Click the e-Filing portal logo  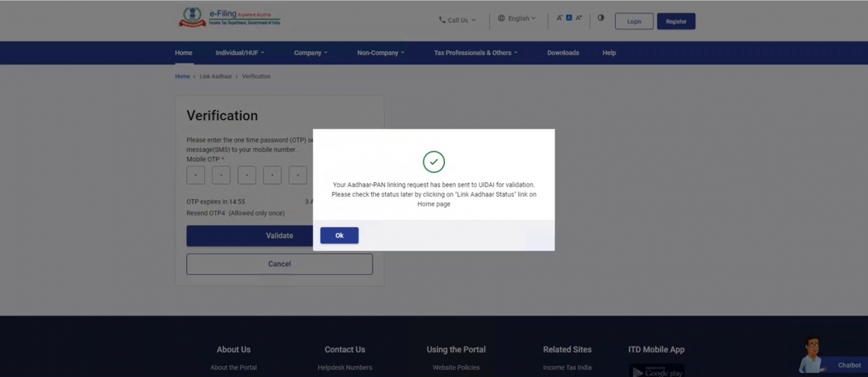pyautogui.click(x=230, y=18)
